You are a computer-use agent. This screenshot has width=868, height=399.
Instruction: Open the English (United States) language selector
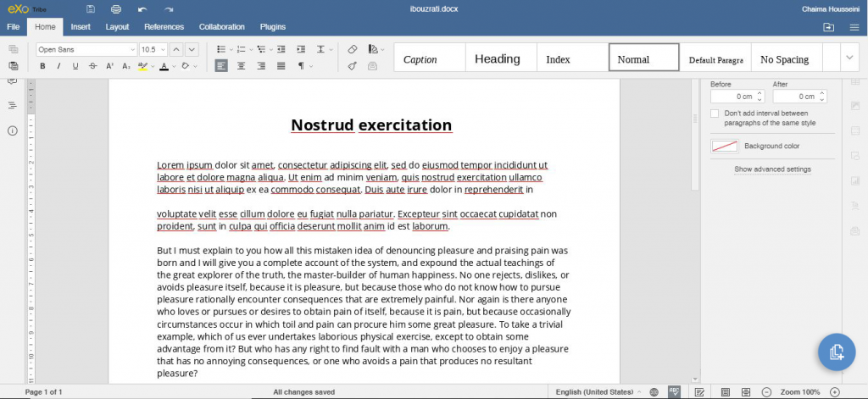click(598, 392)
